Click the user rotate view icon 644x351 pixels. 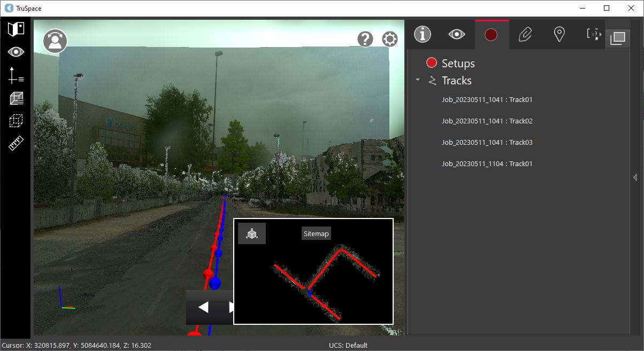(55, 41)
